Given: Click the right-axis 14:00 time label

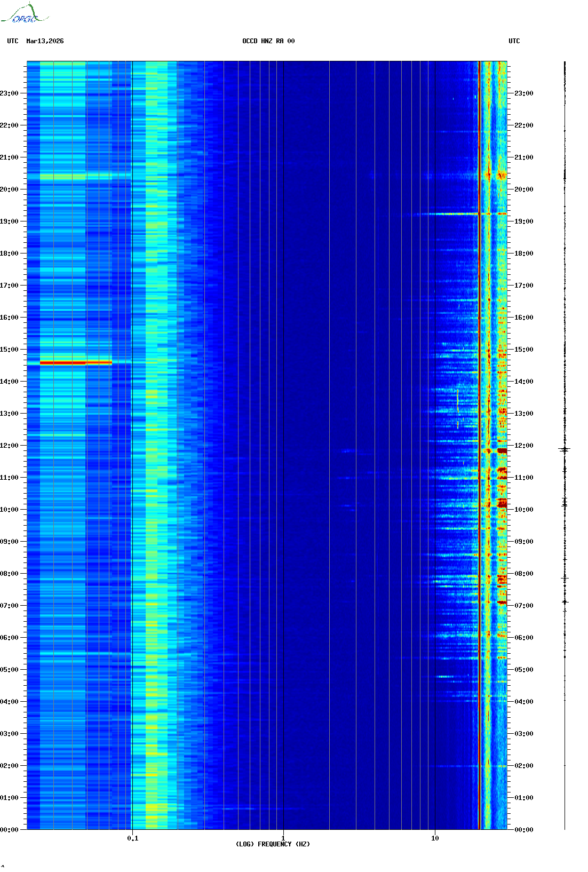Looking at the screenshot, I should tap(524, 382).
